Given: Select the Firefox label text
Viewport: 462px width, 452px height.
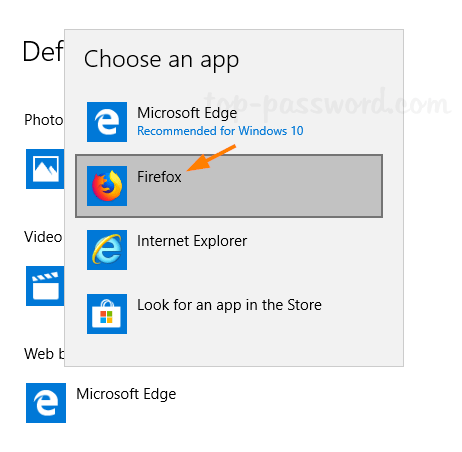Looking at the screenshot, I should point(159,177).
